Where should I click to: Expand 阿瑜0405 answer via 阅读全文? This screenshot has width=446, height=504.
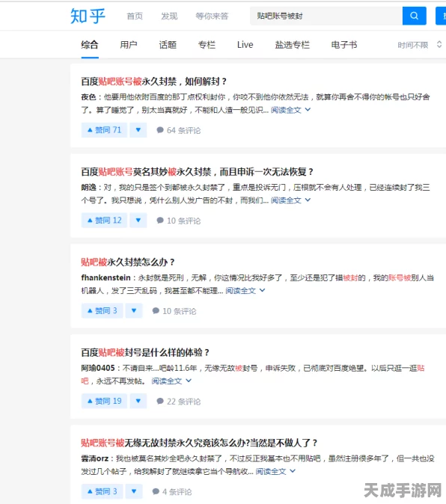coord(171,381)
